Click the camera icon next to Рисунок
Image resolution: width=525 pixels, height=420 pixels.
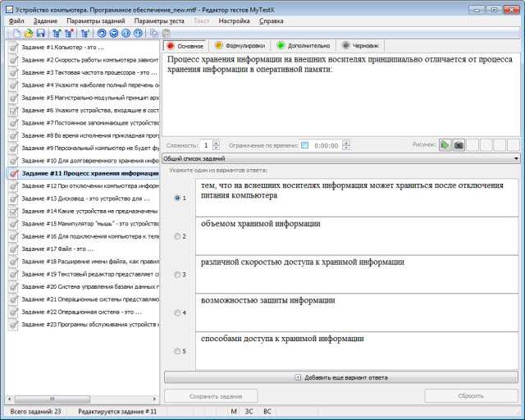click(459, 145)
